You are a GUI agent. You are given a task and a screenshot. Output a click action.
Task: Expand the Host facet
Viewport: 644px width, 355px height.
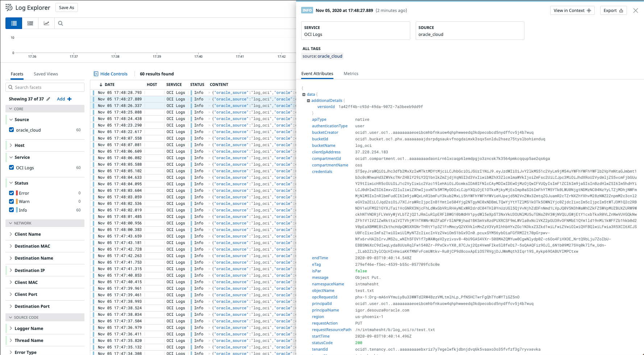pos(11,145)
